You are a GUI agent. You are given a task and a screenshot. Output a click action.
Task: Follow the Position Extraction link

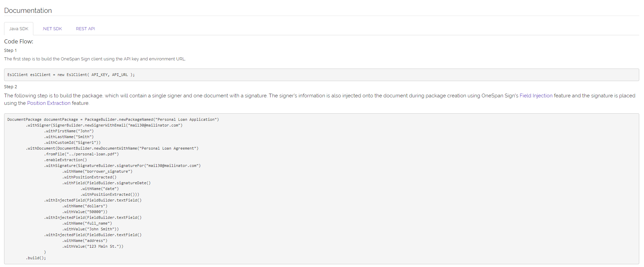click(x=49, y=103)
